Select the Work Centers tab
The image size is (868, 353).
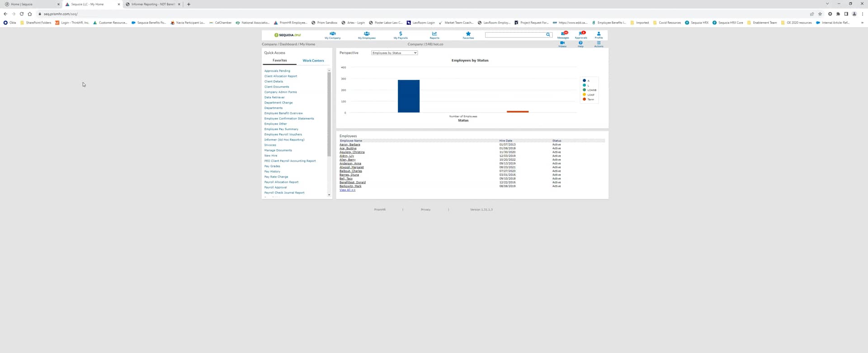313,61
